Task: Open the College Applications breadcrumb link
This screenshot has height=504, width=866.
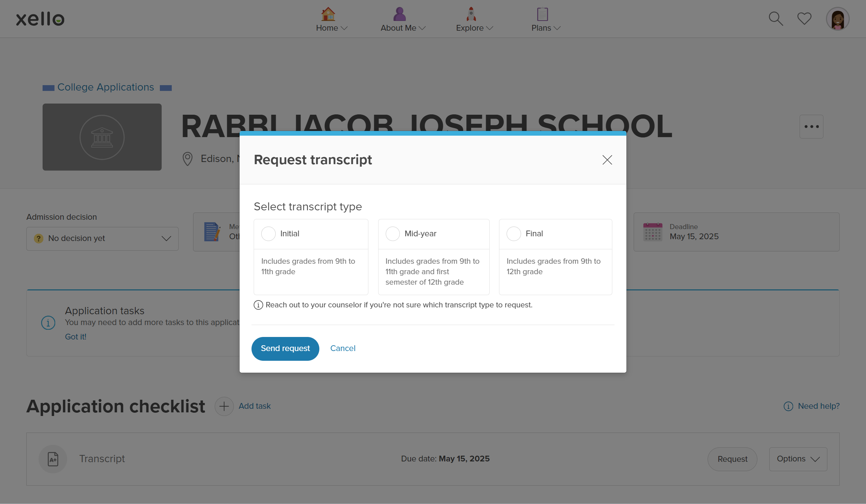Action: click(x=106, y=87)
